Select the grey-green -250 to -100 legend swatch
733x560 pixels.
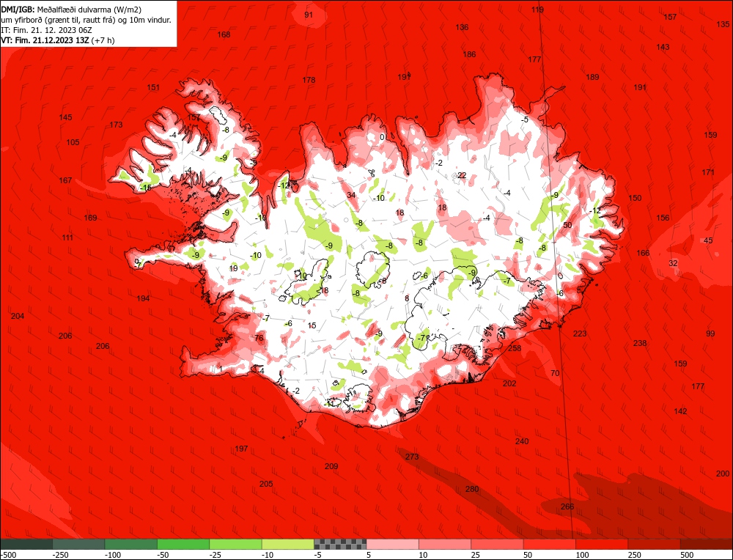(79, 544)
